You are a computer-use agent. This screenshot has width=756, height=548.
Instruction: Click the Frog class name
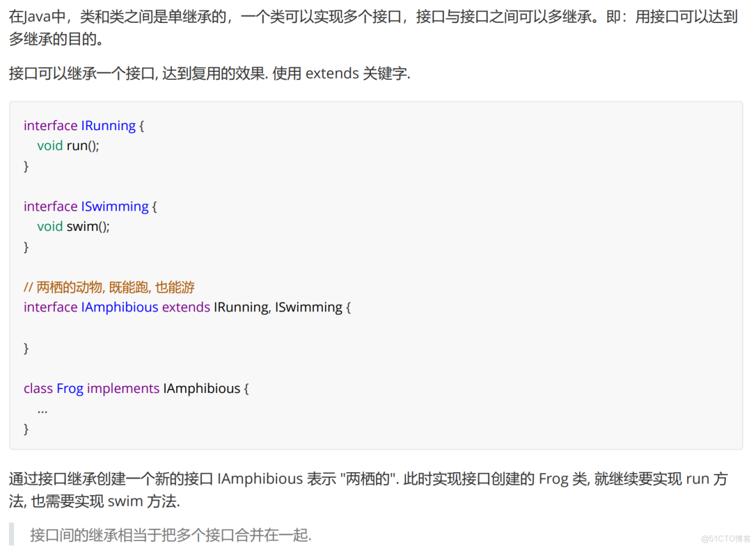tap(70, 388)
